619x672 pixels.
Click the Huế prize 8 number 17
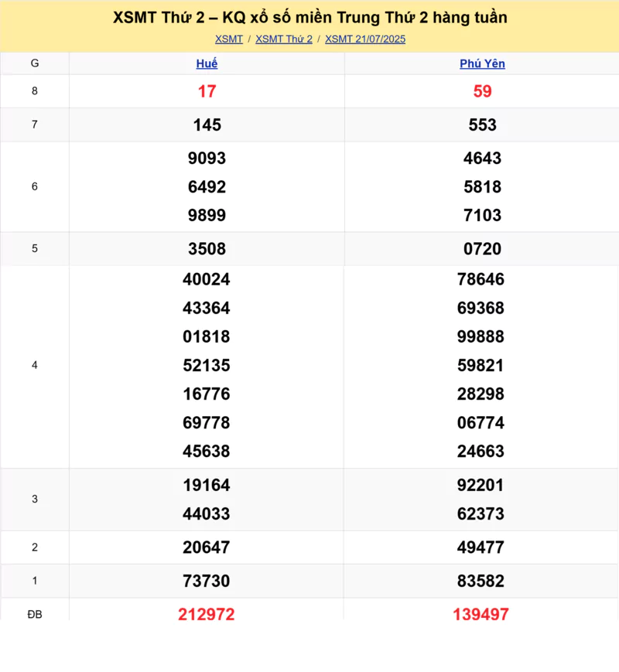(x=207, y=91)
